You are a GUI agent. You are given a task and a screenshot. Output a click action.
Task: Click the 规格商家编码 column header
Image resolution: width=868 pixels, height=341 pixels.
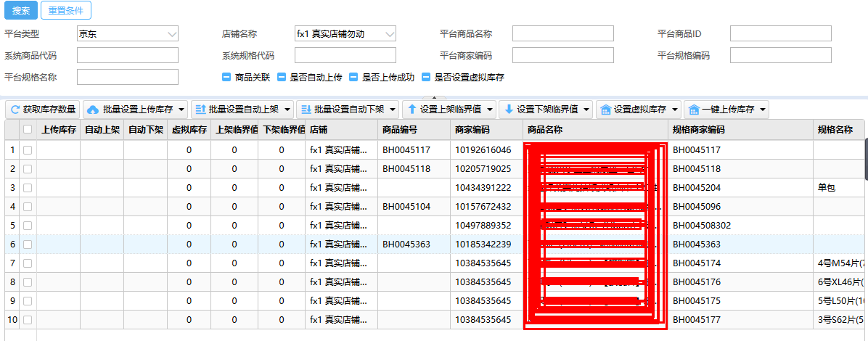click(699, 130)
